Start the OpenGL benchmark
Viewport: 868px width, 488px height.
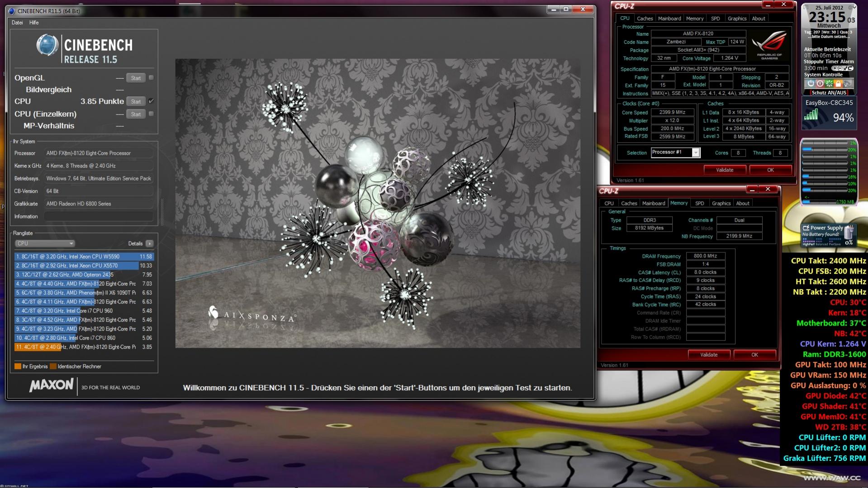pos(136,78)
